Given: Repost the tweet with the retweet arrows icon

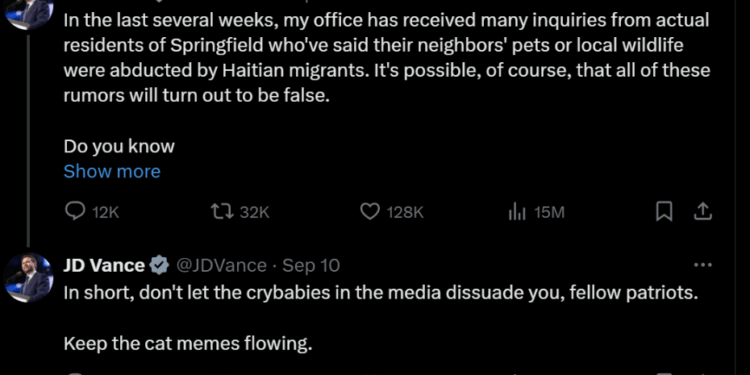Looking at the screenshot, I should (222, 212).
